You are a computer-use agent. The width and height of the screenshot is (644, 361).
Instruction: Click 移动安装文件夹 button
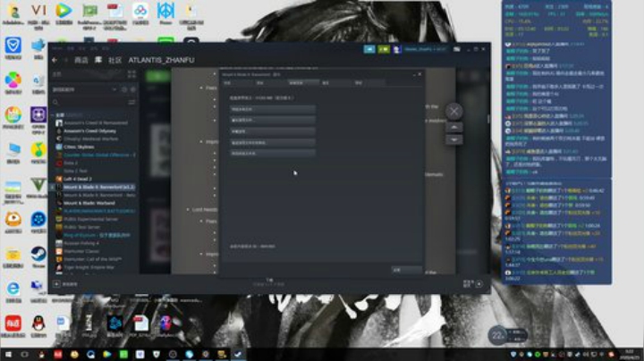coord(273,153)
